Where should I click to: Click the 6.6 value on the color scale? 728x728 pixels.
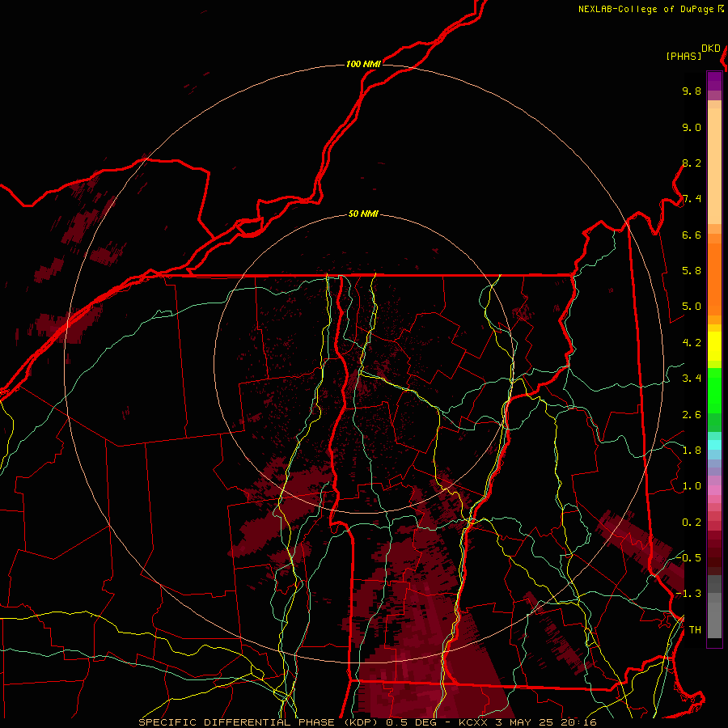692,235
